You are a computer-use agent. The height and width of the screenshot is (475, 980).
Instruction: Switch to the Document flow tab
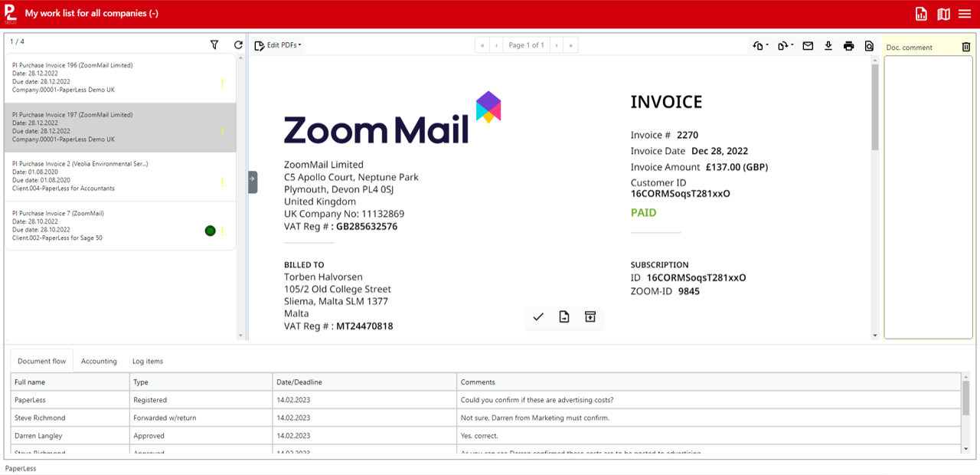(x=42, y=361)
